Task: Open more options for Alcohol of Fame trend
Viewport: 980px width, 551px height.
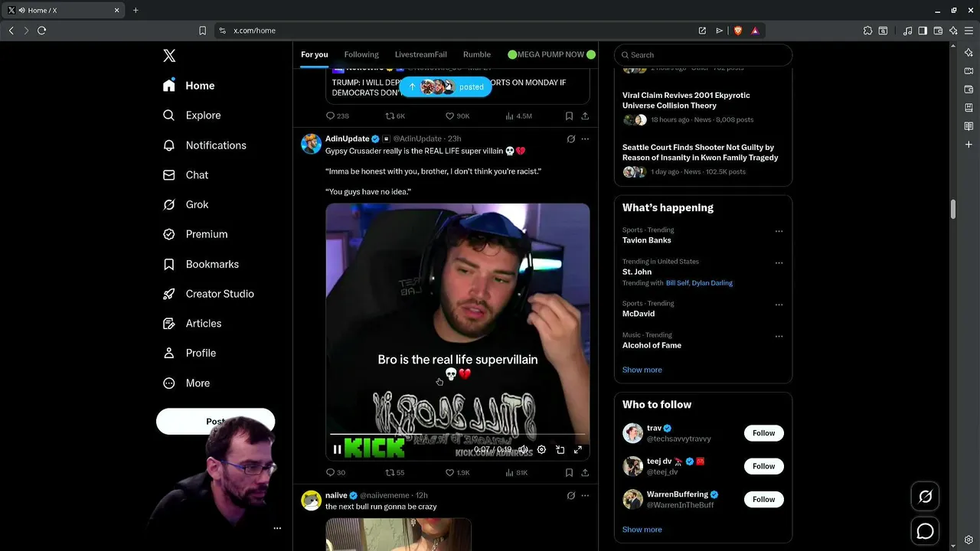Action: pos(779,337)
